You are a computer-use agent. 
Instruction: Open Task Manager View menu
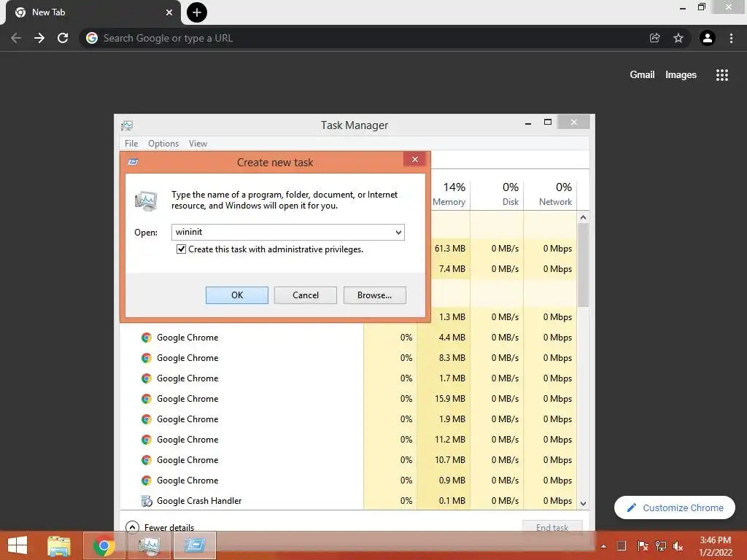198,144
